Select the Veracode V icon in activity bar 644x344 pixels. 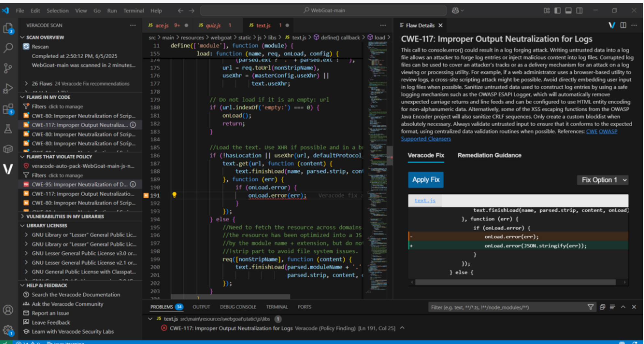tap(8, 169)
